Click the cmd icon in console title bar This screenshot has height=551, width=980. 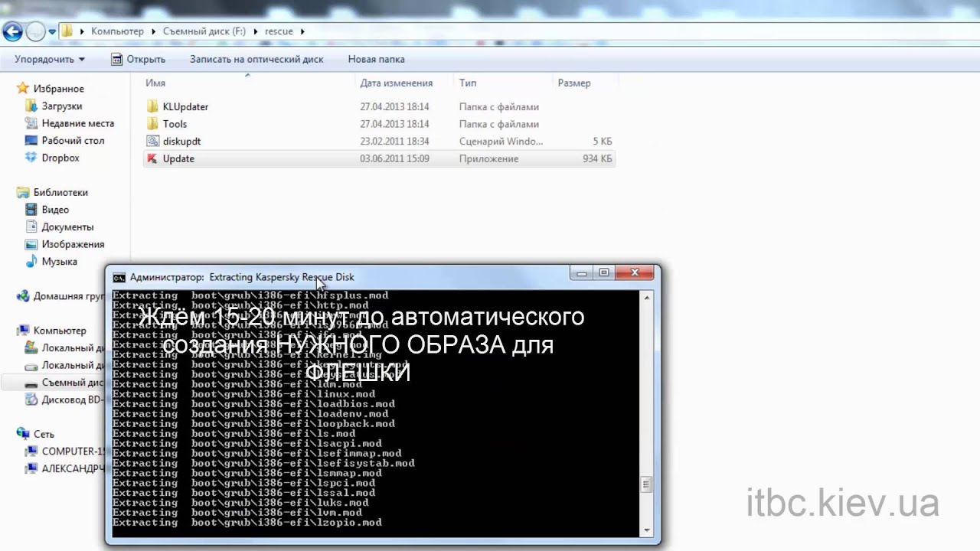coord(119,277)
